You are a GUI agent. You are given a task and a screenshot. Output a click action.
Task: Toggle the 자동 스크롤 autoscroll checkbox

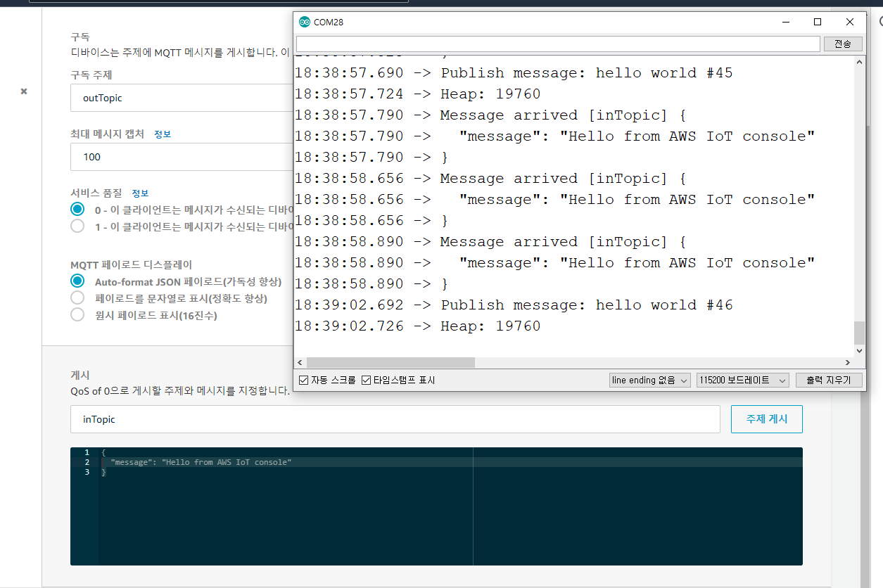[x=304, y=380]
